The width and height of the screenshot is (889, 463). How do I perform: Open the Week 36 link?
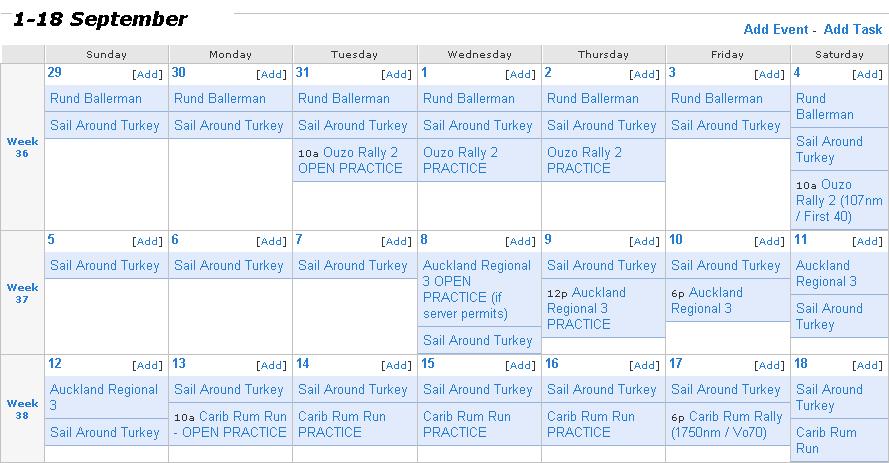coord(22,147)
